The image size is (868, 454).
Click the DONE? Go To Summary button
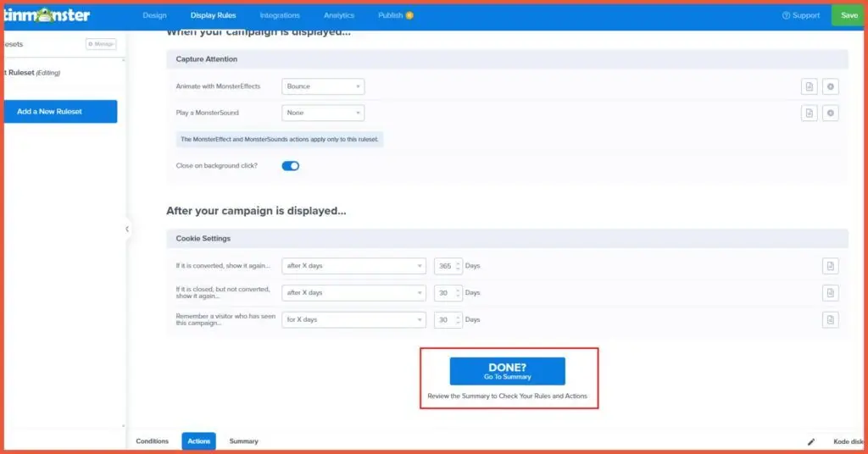507,371
